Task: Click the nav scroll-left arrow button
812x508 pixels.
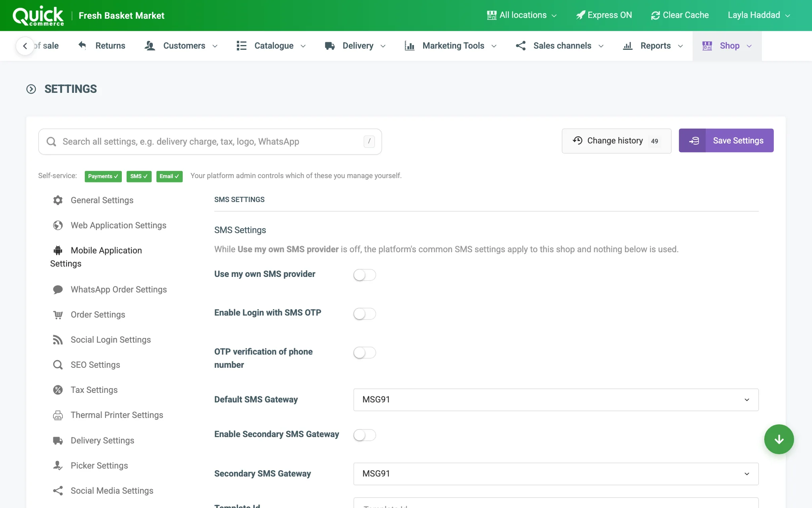Action: coord(25,46)
